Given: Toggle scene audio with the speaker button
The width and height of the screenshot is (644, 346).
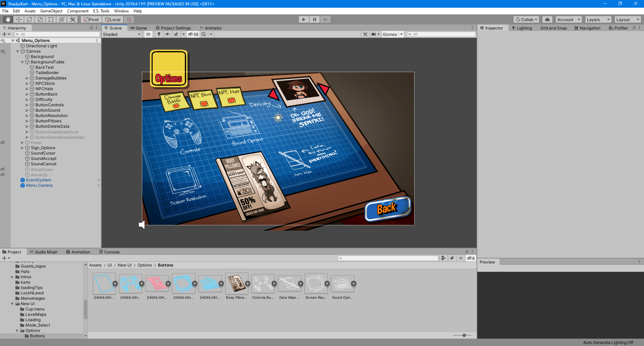Looking at the screenshot, I should [x=167, y=34].
